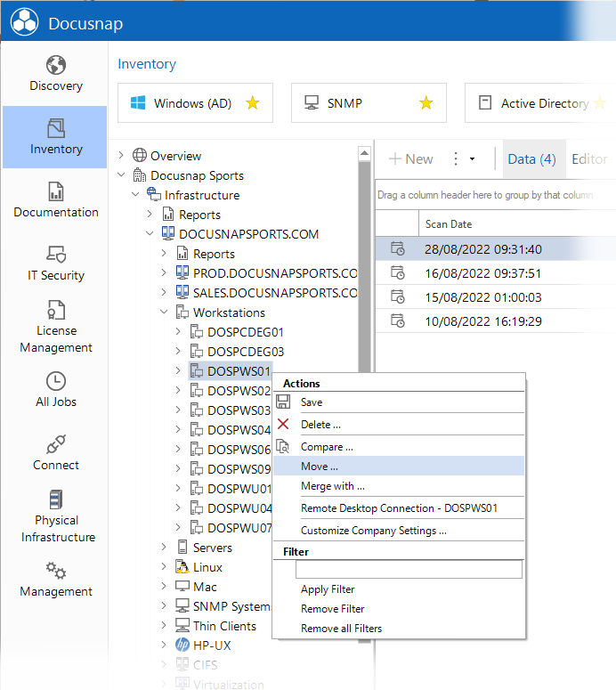The width and height of the screenshot is (616, 690).
Task: Collapse the Workstations tree node
Action: click(x=164, y=312)
